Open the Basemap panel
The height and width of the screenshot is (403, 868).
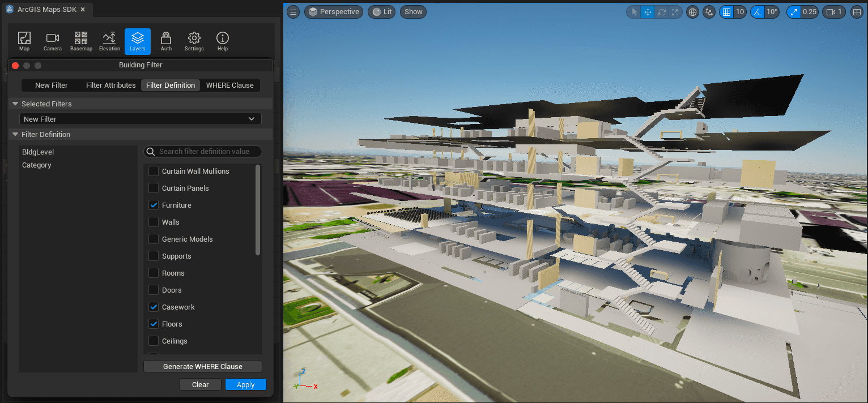point(80,40)
